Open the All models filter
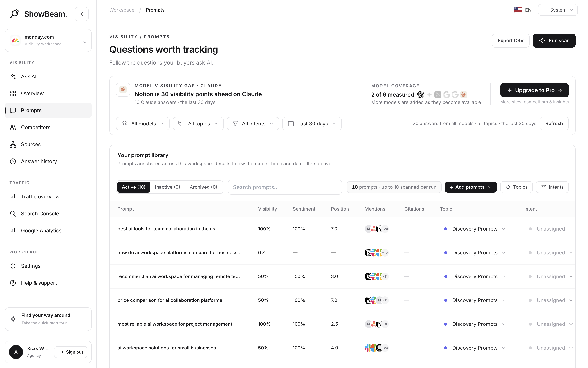The width and height of the screenshot is (588, 368). (143, 124)
